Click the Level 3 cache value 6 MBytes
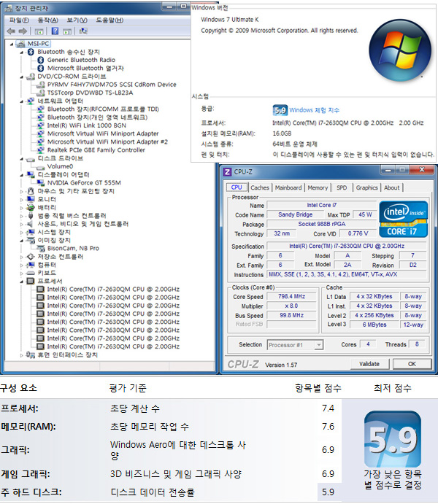The width and height of the screenshot is (438, 504). (x=374, y=325)
